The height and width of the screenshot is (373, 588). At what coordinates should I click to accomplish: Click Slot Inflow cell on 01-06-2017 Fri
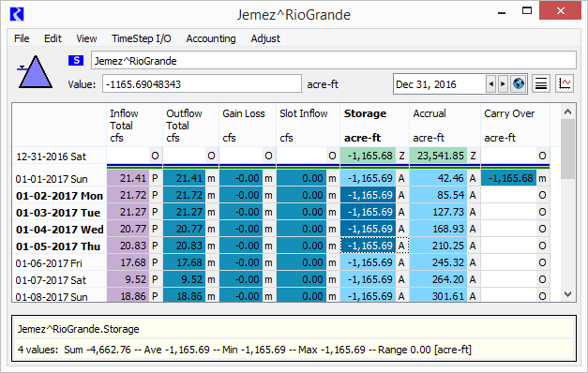(301, 262)
